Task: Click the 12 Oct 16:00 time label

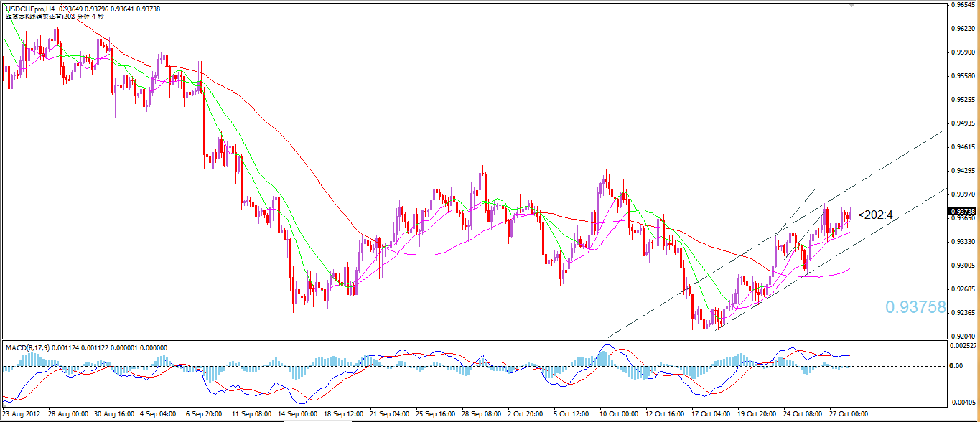Action: (665, 415)
